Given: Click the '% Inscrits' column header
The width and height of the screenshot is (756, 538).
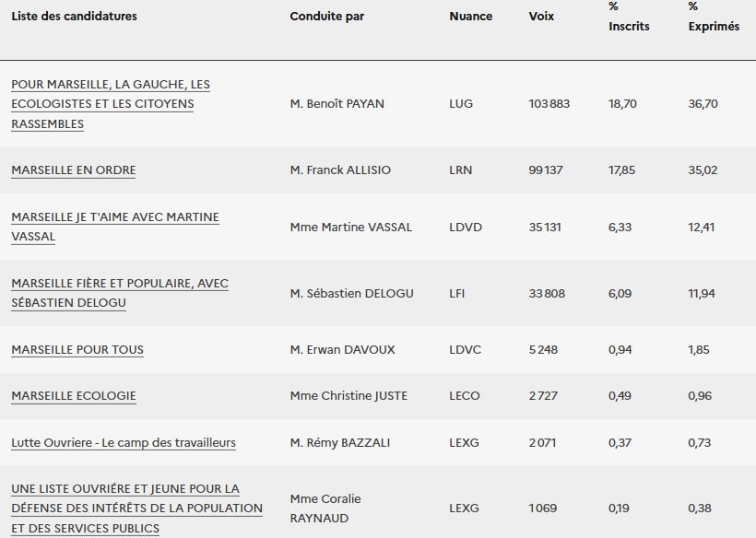Looking at the screenshot, I should (629, 17).
